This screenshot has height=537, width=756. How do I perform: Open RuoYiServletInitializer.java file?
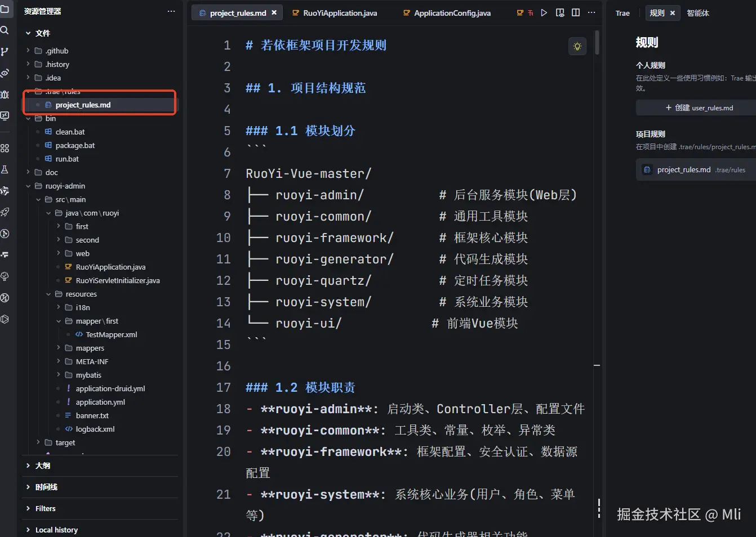[118, 280]
